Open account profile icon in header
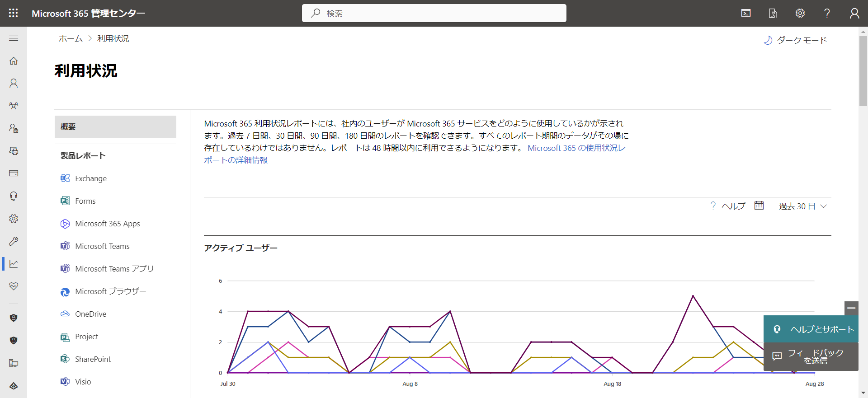 pos(854,13)
